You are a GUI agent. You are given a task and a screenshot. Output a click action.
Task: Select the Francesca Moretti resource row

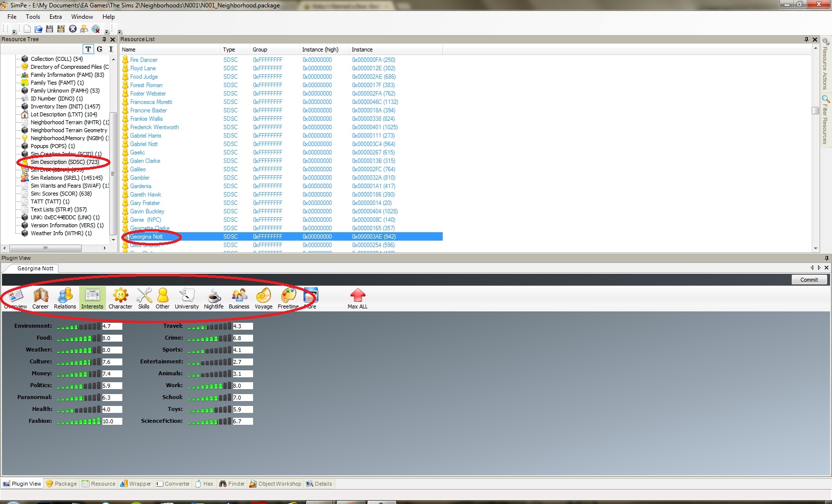(282, 102)
